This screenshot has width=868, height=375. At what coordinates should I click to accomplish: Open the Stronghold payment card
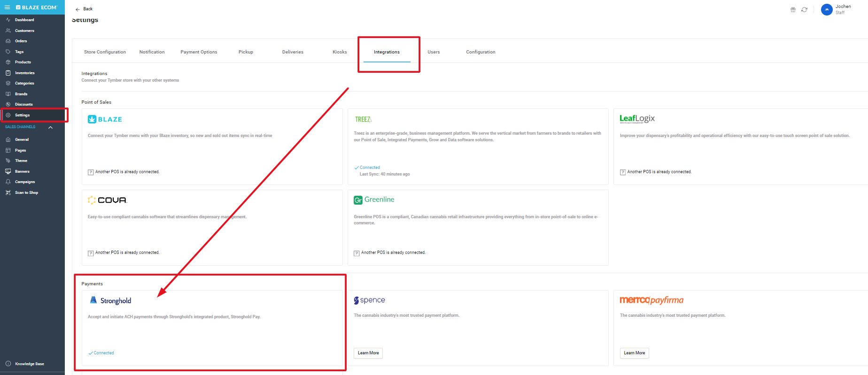click(212, 328)
